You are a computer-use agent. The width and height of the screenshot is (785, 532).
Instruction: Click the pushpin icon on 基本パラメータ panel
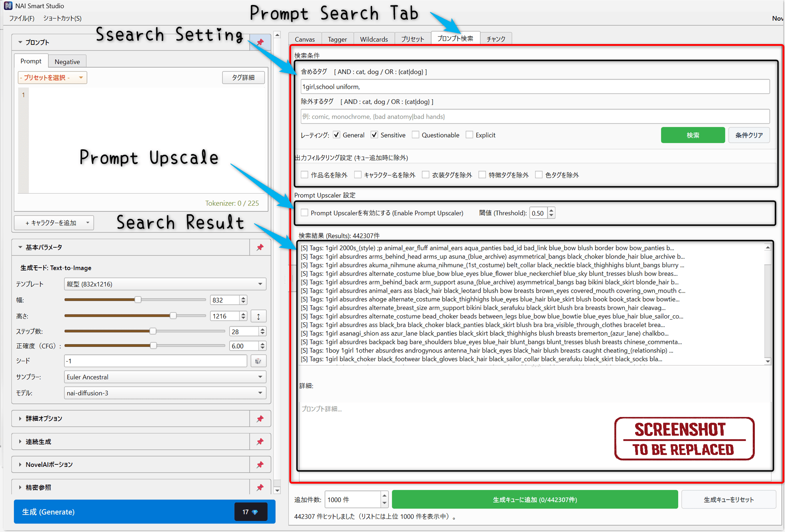pyautogui.click(x=260, y=247)
